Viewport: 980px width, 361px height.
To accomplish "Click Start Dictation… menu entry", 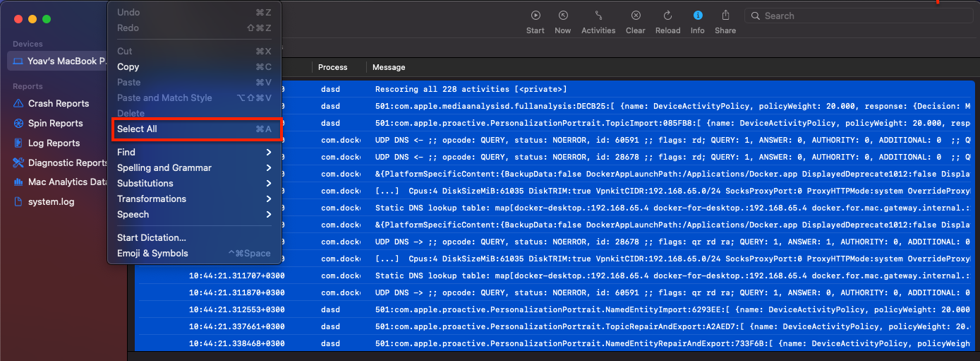I will tap(152, 238).
